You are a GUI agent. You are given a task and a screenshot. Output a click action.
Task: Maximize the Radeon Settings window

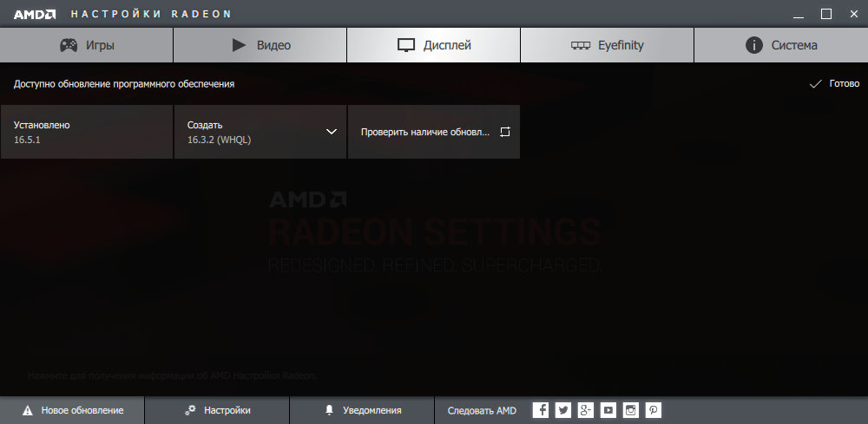point(826,15)
